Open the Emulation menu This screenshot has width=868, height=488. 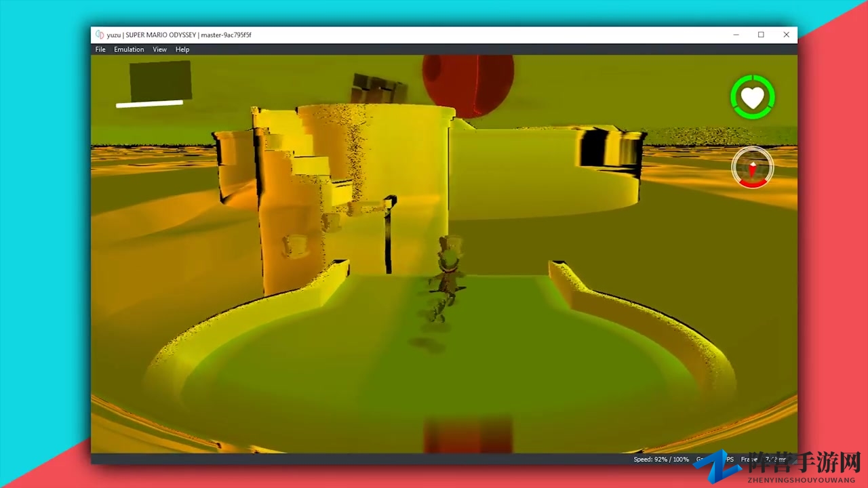129,49
